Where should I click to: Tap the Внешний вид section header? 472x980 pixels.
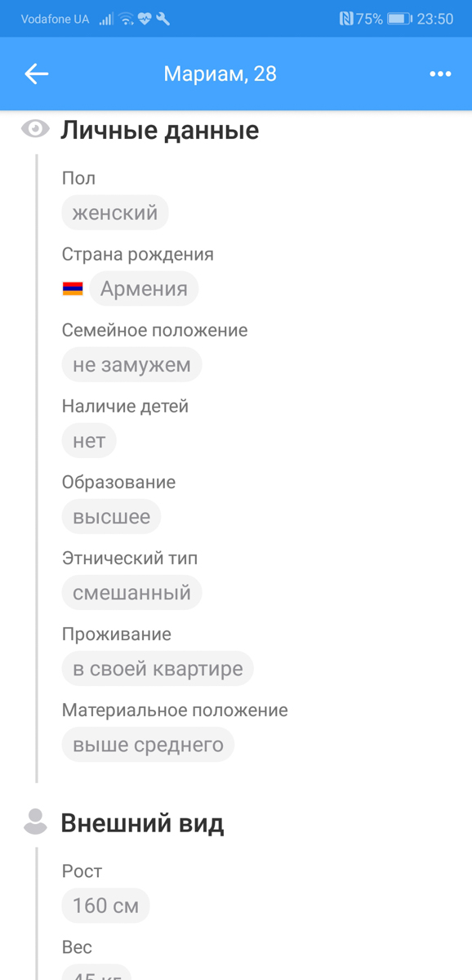[x=142, y=822]
